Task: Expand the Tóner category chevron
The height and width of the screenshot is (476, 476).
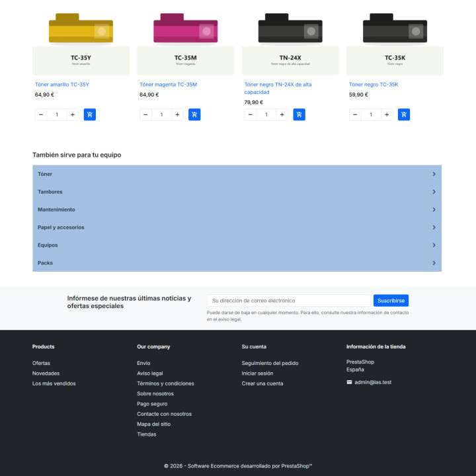Action: click(x=434, y=174)
